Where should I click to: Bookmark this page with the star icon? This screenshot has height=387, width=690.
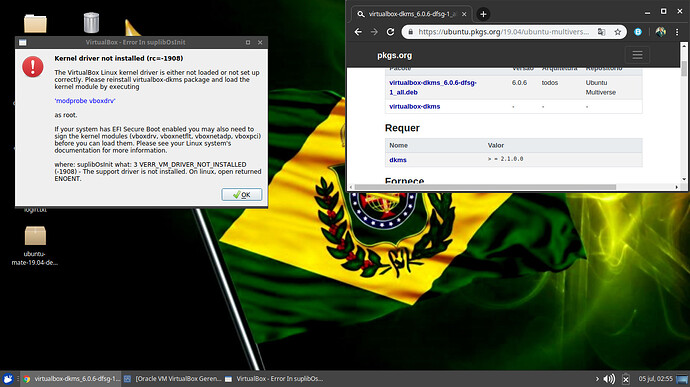click(x=617, y=32)
